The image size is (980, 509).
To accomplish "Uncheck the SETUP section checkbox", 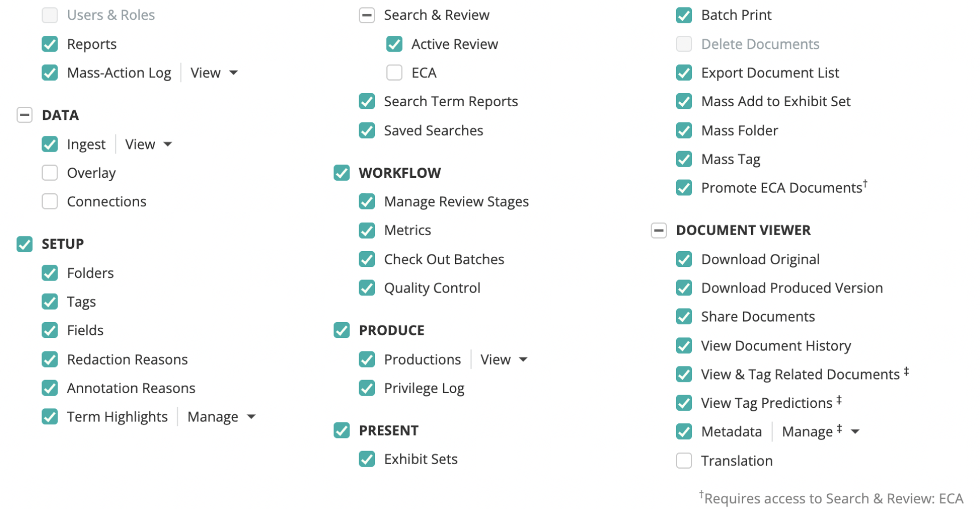I will pos(24,244).
